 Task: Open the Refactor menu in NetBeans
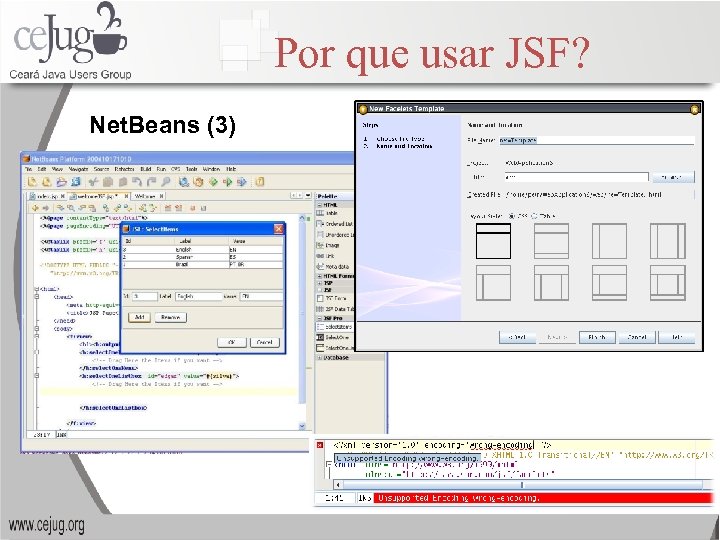point(124,169)
